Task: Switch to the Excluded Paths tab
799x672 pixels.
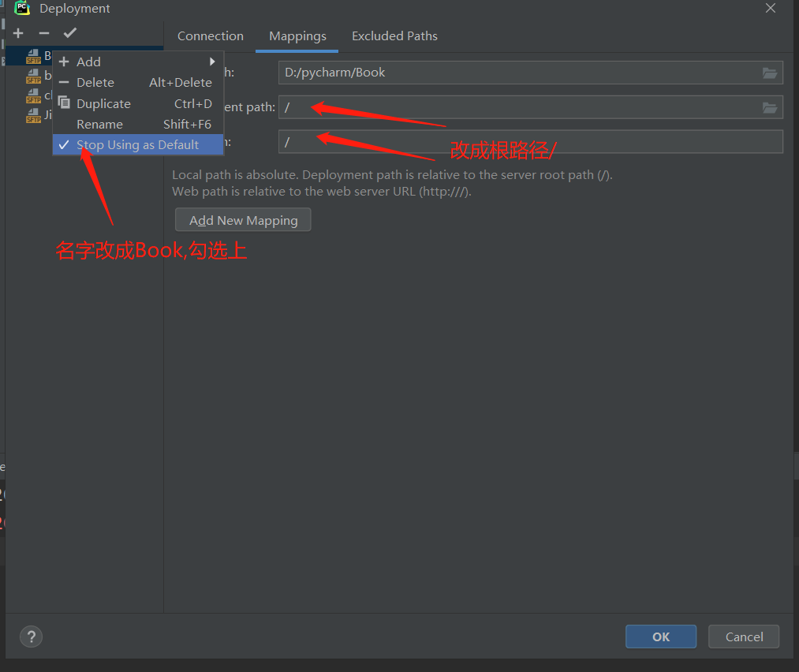Action: (x=394, y=36)
